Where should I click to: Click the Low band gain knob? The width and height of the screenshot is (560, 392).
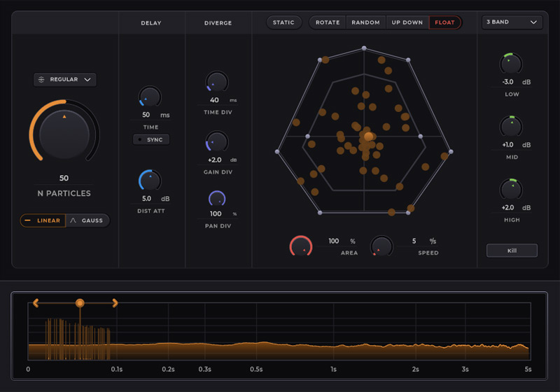pyautogui.click(x=512, y=64)
